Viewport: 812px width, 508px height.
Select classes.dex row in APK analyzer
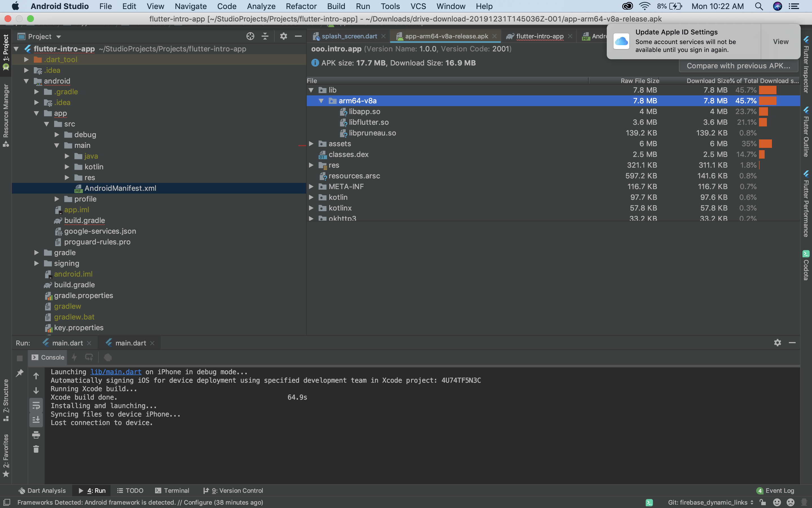pyautogui.click(x=553, y=154)
